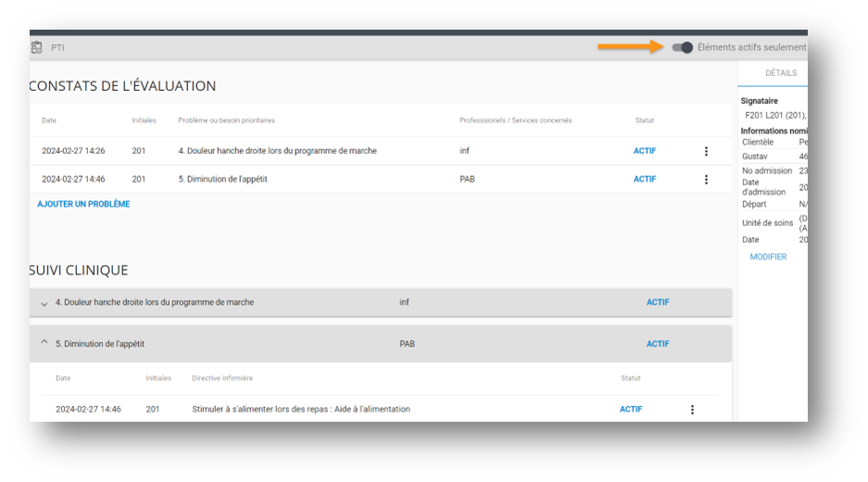Open three-dot menu for Stimuler à s'alimenter directive
This screenshot has height=482, width=868.
pyautogui.click(x=692, y=409)
